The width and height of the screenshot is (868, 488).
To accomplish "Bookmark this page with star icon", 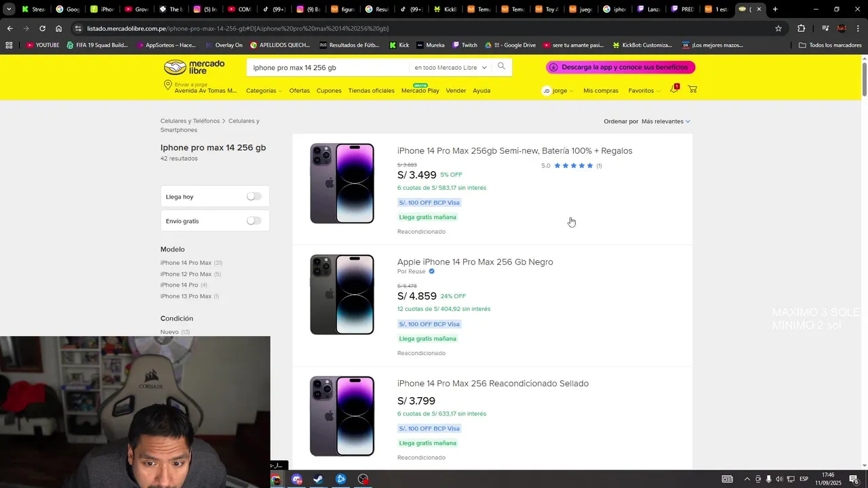I will point(778,28).
